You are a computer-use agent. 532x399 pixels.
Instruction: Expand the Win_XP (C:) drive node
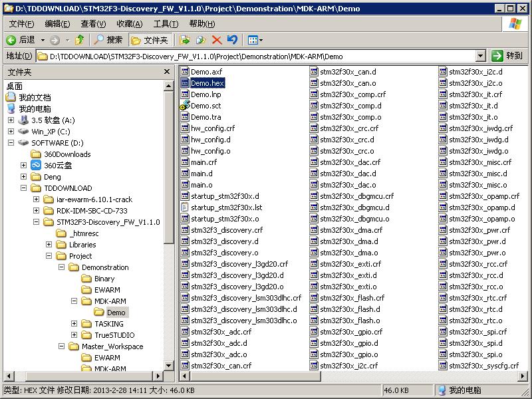pyautogui.click(x=11, y=131)
